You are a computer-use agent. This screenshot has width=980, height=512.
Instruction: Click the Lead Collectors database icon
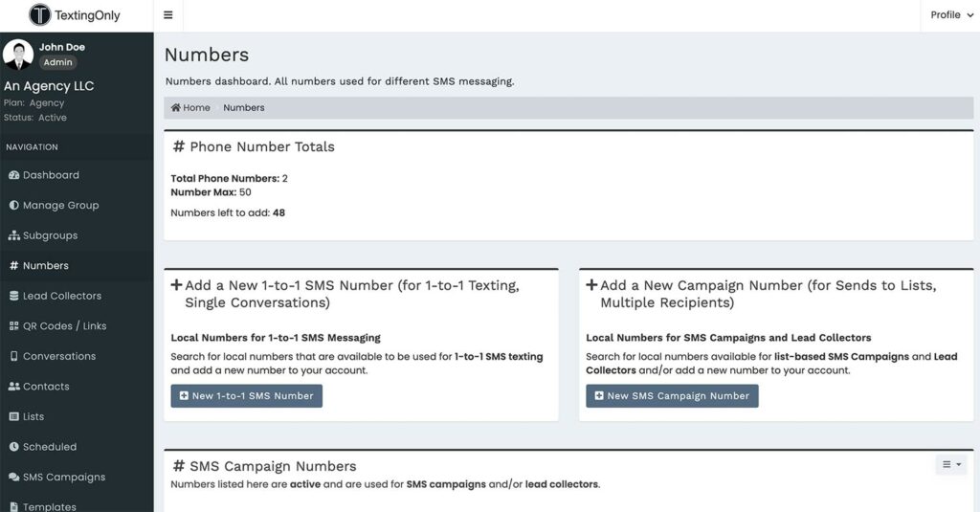(13, 296)
